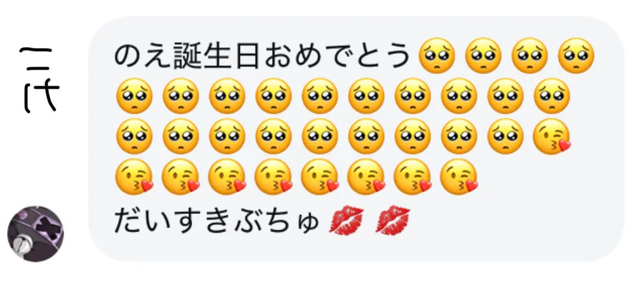
Task: Click the empty bubble area right of the kissing faces
Action: 551,176
